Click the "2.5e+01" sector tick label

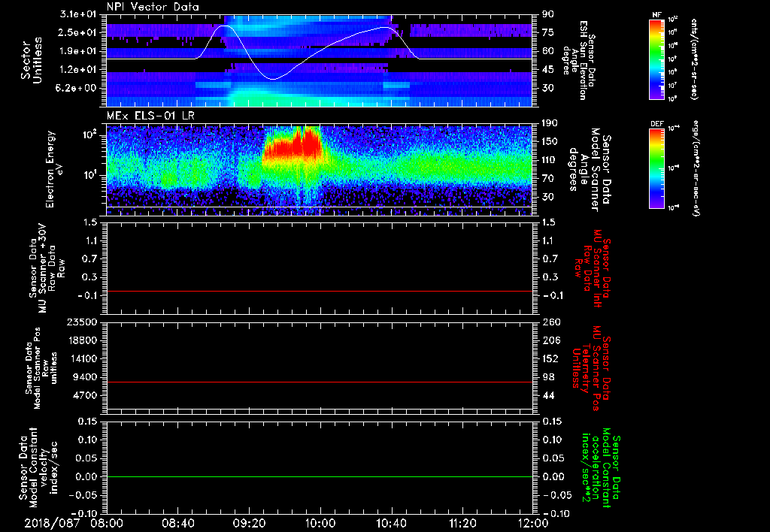[x=79, y=32]
